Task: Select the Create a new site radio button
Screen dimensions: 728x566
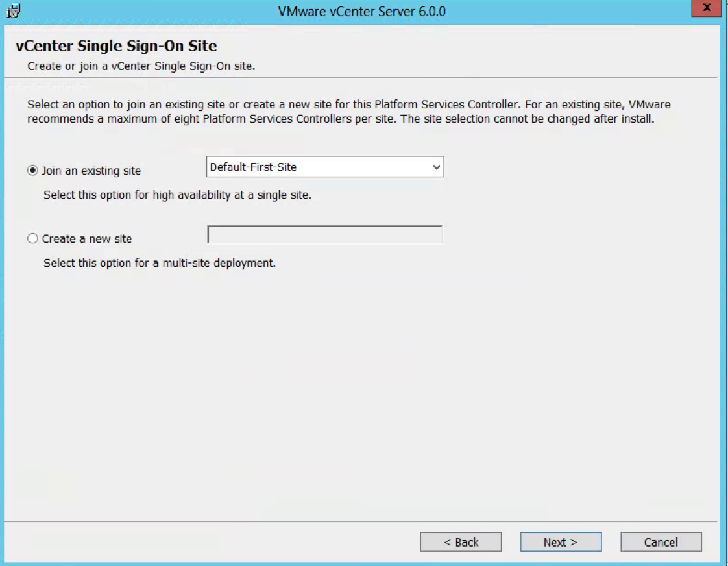Action: [x=32, y=239]
